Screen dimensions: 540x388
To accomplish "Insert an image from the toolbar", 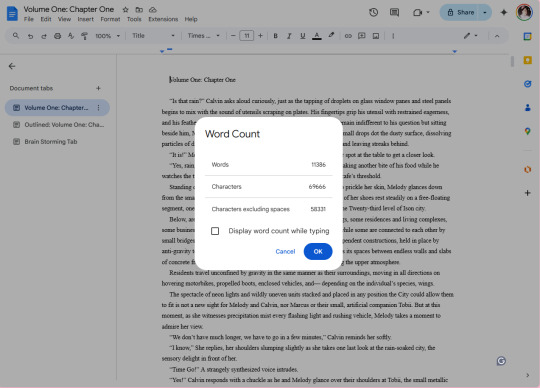I will (x=376, y=36).
